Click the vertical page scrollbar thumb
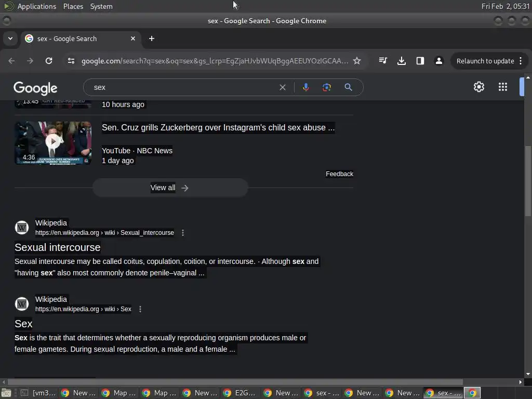 pyautogui.click(x=528, y=180)
